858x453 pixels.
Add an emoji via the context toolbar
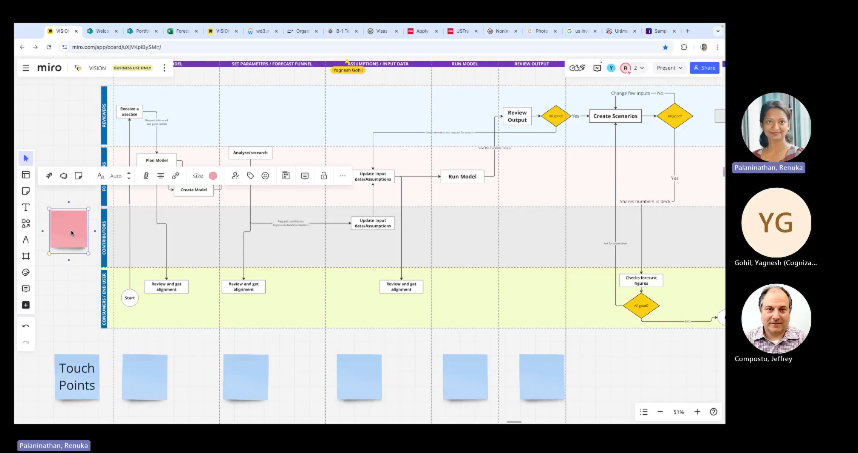tap(265, 175)
